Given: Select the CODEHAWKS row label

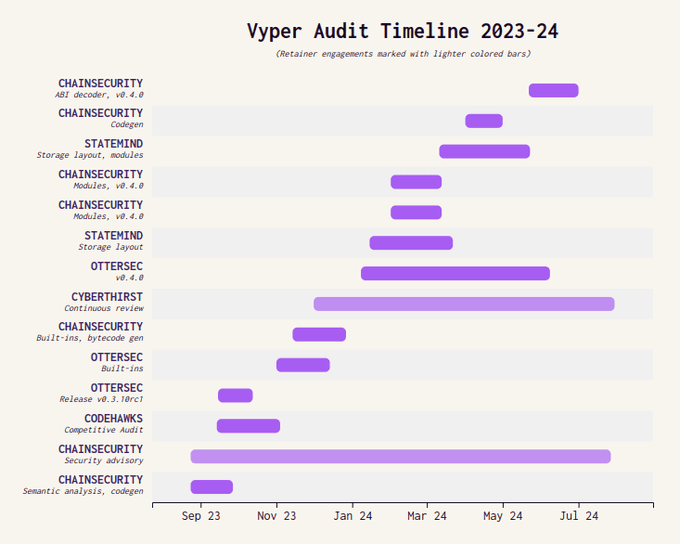Looking at the screenshot, I should point(113,419).
